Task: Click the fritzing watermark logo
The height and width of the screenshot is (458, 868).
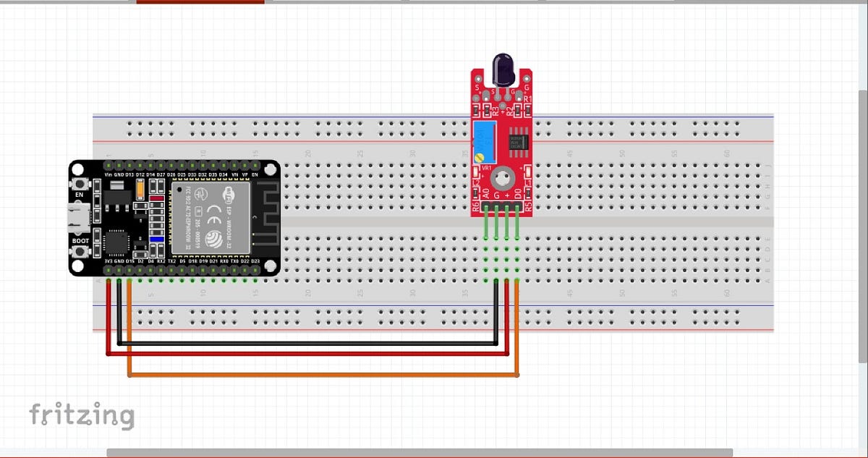Action: 82,415
